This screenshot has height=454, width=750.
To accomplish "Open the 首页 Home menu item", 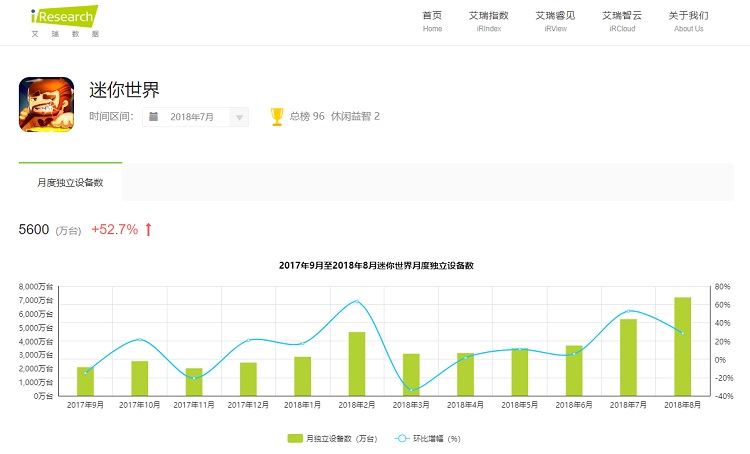I will pos(432,22).
